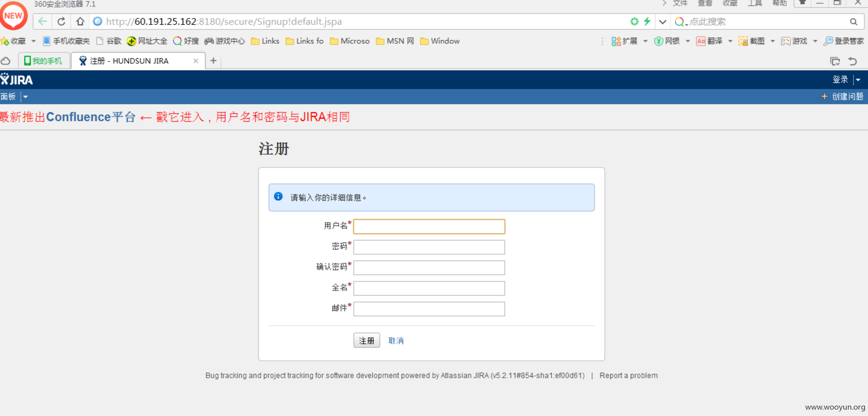
Task: Open 网址大全 bookmark
Action: (147, 41)
